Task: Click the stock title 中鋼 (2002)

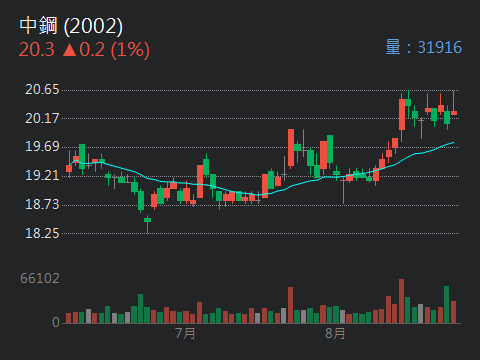Action: click(x=71, y=26)
